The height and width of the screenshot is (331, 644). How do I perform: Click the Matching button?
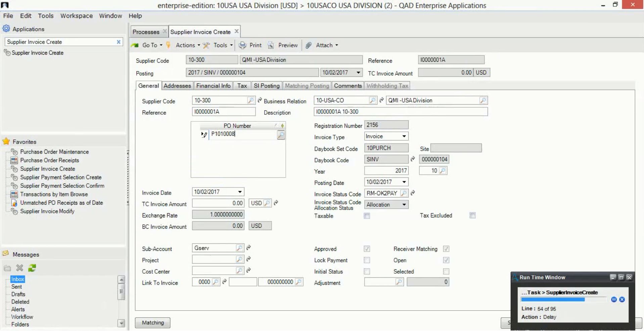click(x=153, y=323)
